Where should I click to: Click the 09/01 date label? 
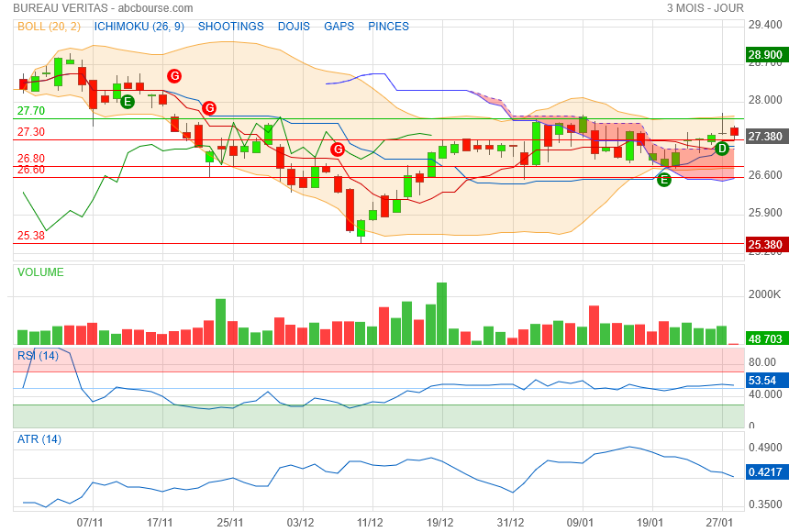point(580,523)
